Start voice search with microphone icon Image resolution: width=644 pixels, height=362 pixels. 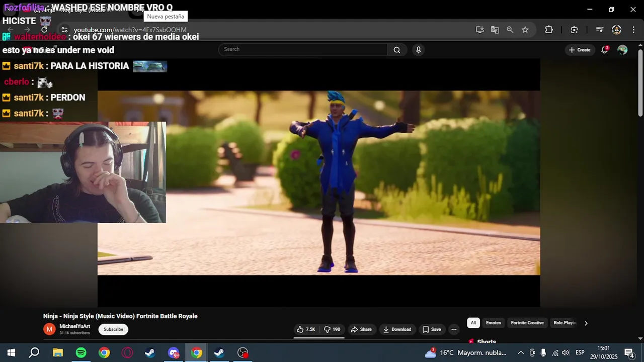[418, 50]
